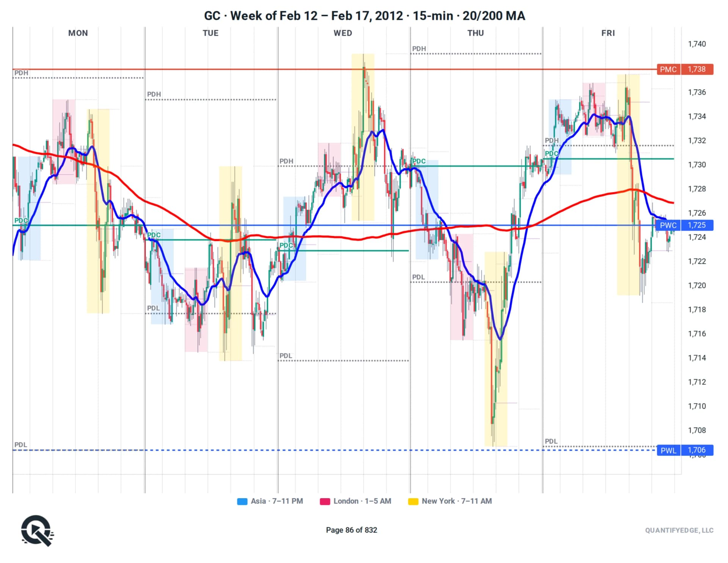The image size is (728, 563).
Task: Click the 1,728 price axis label
Action: click(x=697, y=189)
